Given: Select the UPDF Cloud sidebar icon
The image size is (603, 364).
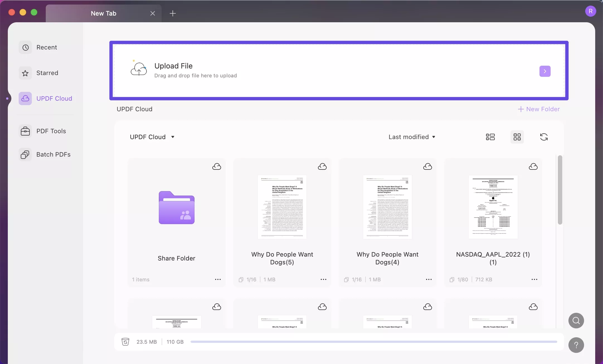Looking at the screenshot, I should pyautogui.click(x=25, y=99).
